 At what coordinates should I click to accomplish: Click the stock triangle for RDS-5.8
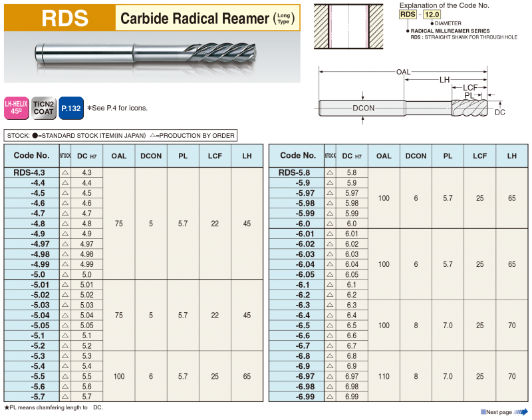pos(331,172)
